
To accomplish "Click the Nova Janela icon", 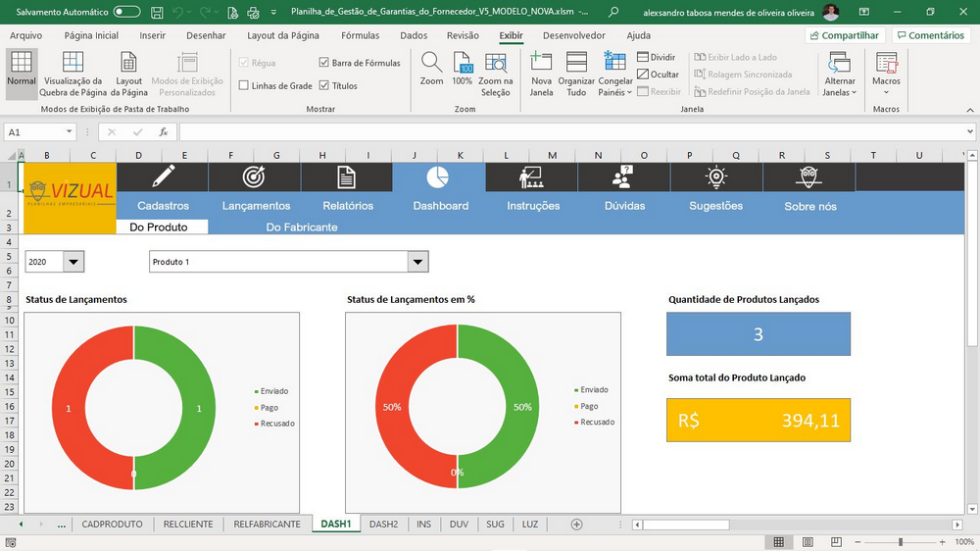I will coord(541,63).
